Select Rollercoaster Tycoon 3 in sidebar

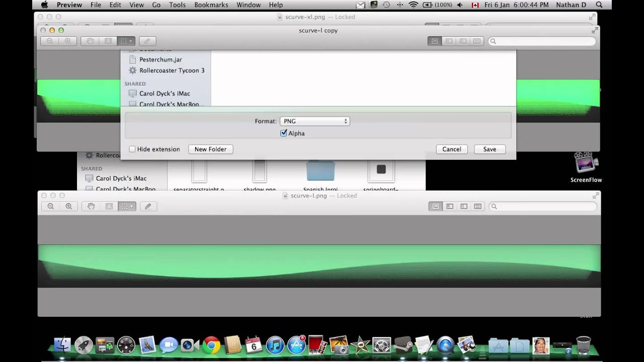[x=172, y=70]
